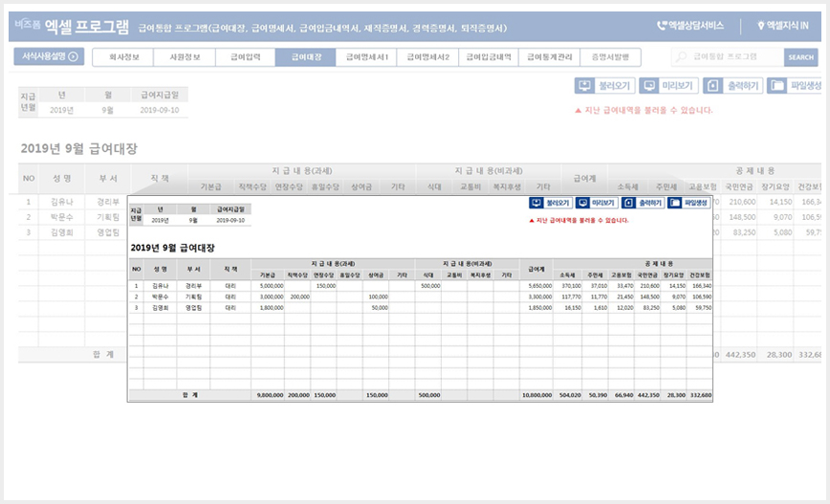Select 기획팀 department cell in magnified inset

pyautogui.click(x=193, y=297)
